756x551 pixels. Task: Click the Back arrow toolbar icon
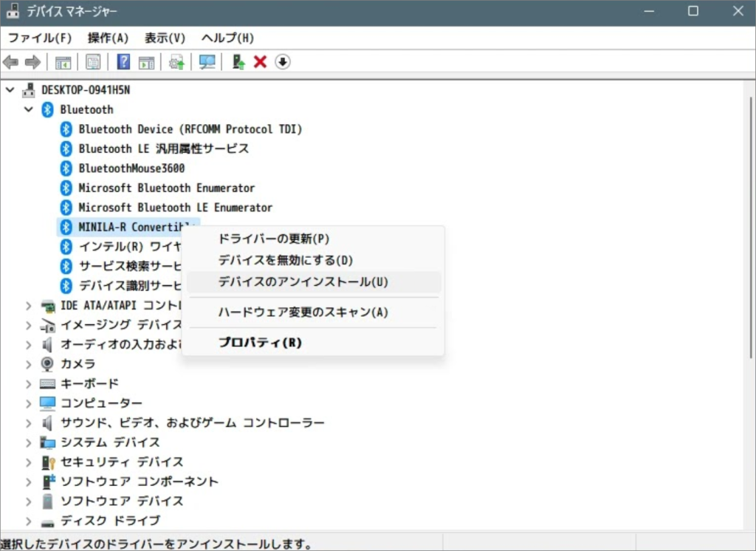click(10, 62)
